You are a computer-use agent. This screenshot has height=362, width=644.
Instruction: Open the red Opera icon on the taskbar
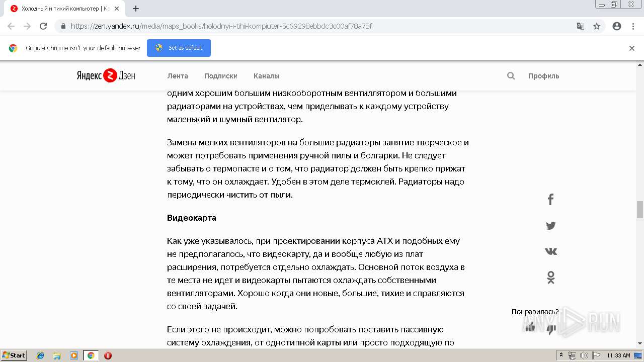pos(108,355)
